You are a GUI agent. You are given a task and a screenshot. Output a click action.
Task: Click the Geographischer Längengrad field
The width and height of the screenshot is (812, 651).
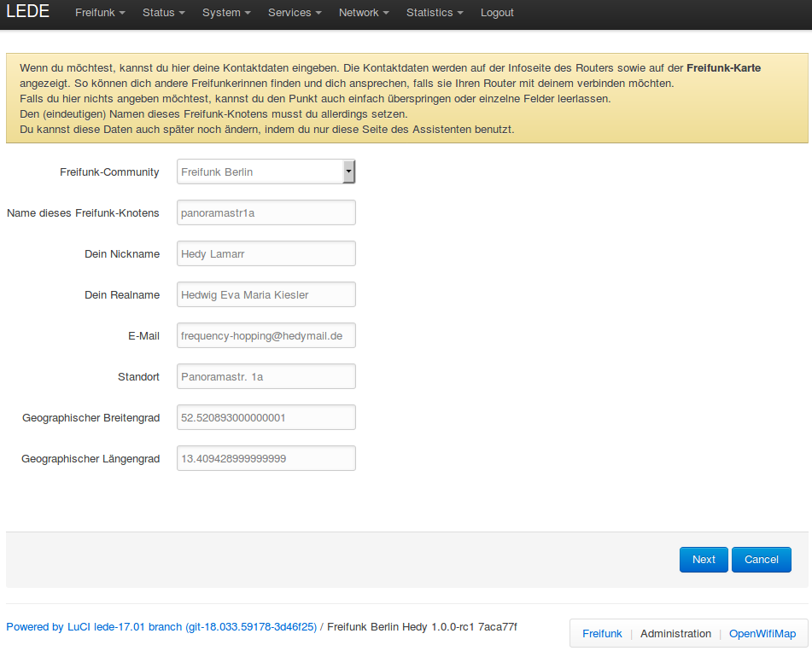[266, 458]
